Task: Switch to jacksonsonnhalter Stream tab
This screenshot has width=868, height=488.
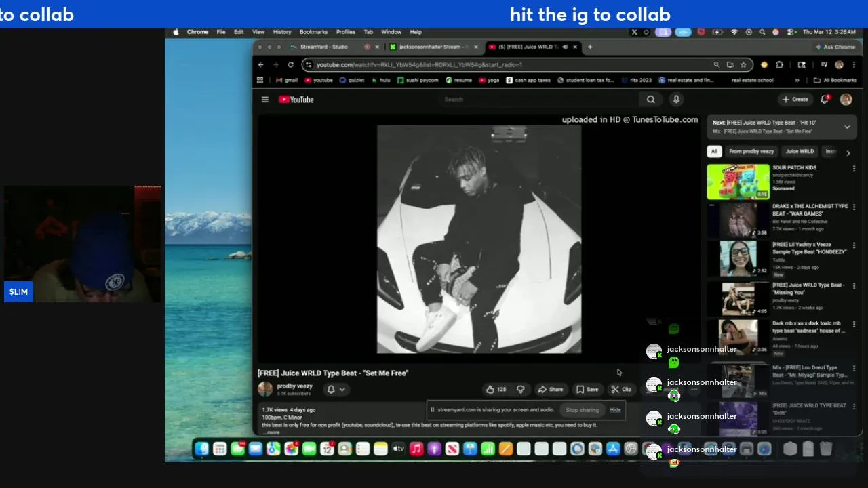Action: click(433, 47)
